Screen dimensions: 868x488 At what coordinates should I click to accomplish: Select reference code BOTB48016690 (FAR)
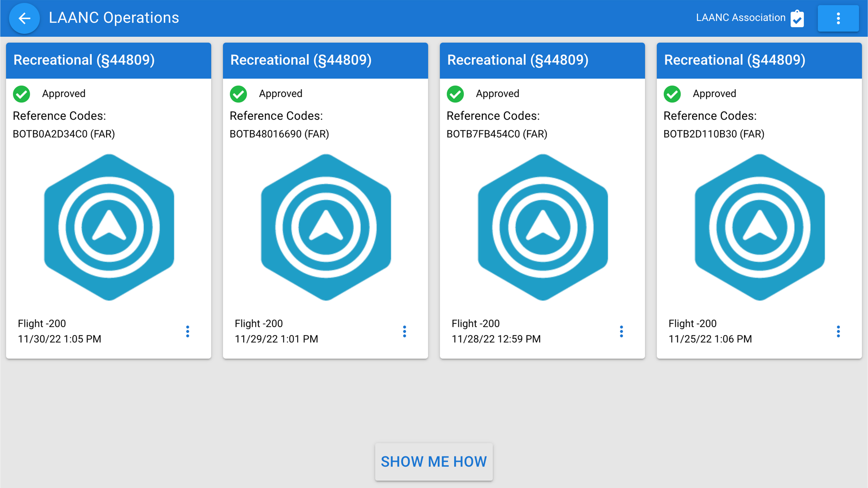[x=279, y=134]
